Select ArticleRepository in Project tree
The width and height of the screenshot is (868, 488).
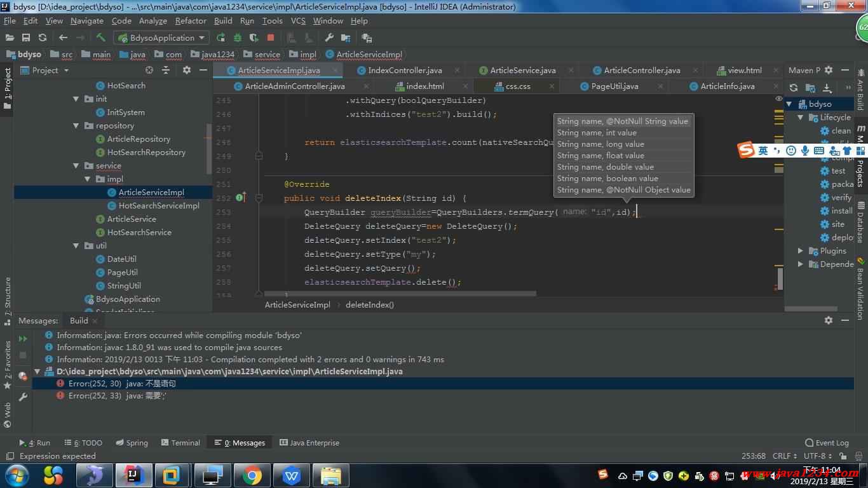[x=139, y=139]
